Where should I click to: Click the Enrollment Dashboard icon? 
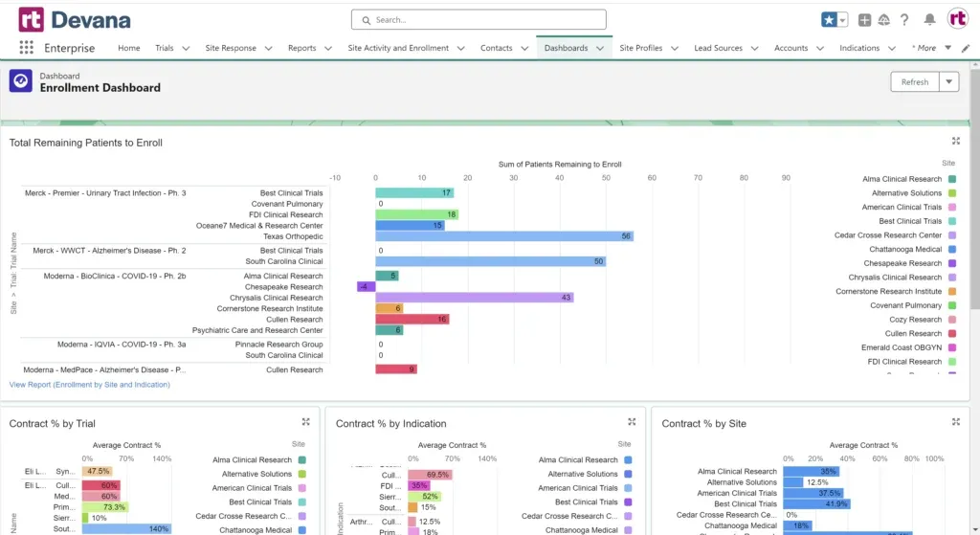pyautogui.click(x=21, y=81)
